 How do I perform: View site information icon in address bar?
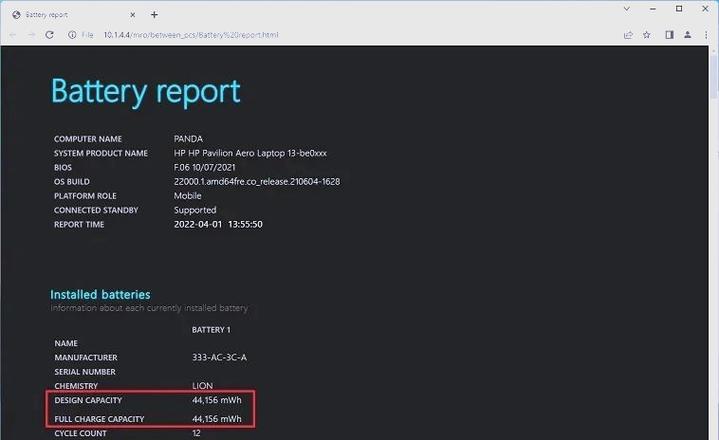(72, 35)
